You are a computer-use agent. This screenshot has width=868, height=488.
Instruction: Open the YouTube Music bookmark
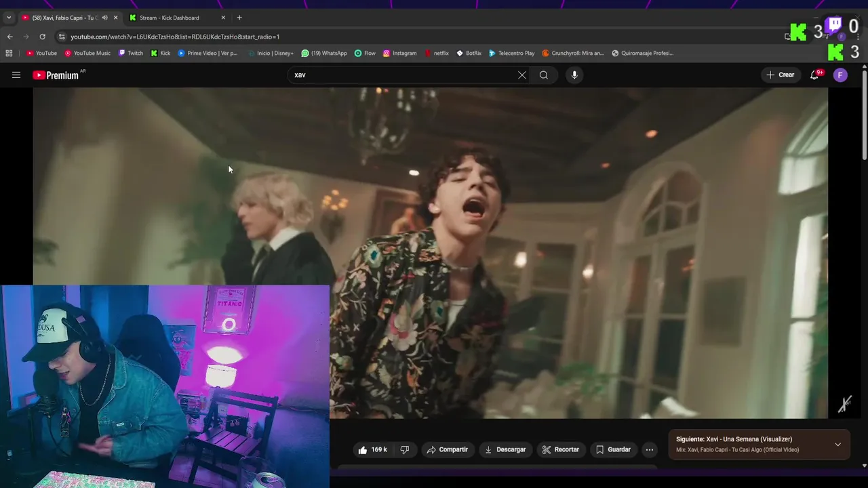pos(87,53)
